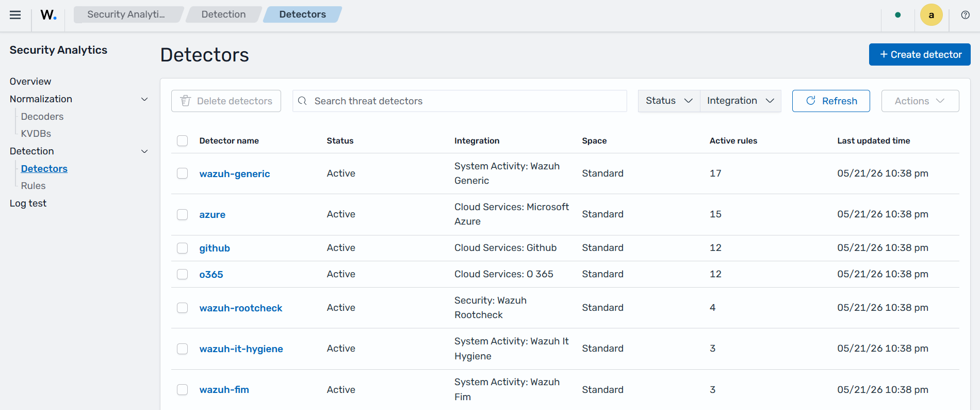Open the wazuh-rootcheck detector link
Viewport: 980px width, 410px height.
coord(241,308)
